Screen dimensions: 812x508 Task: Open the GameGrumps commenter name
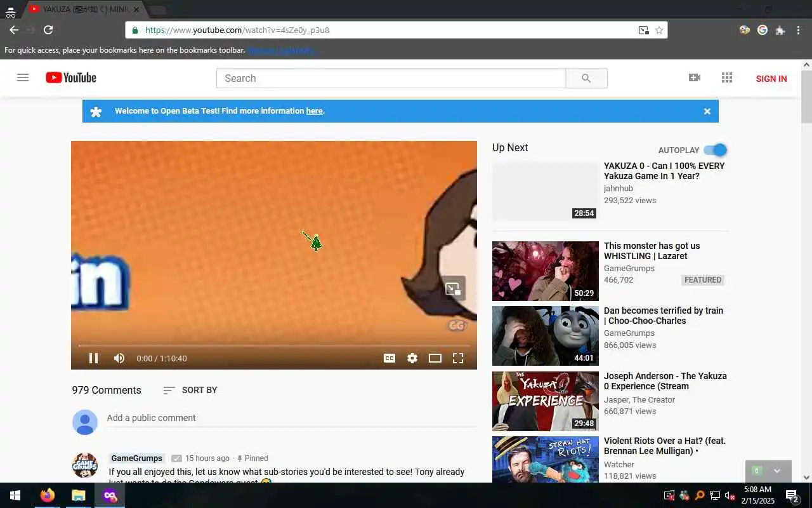[136, 458]
